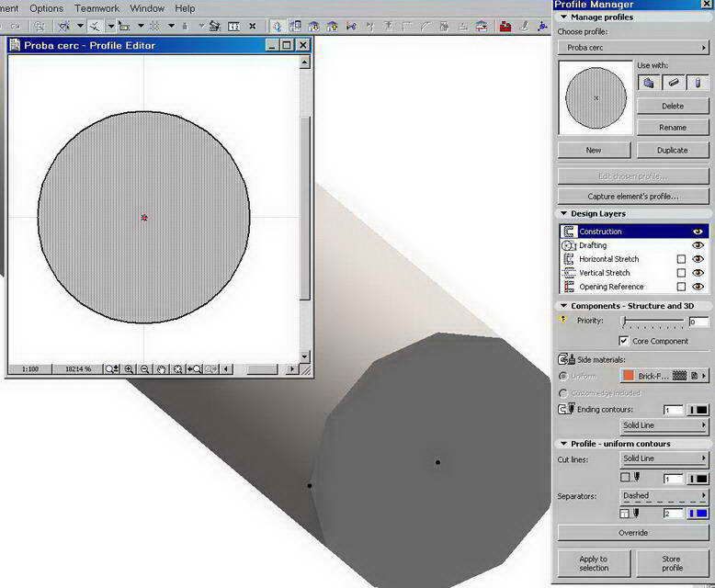The height and width of the screenshot is (588, 715).
Task: Open the Help menu
Action: click(185, 8)
